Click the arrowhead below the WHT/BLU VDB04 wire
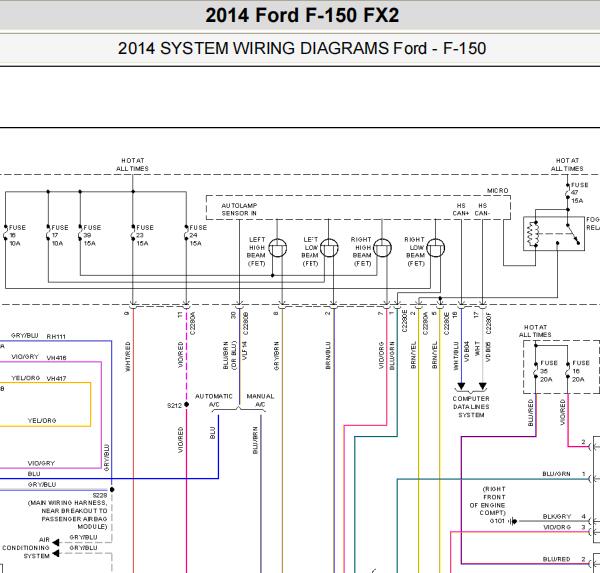The height and width of the screenshot is (573, 600). (461, 386)
